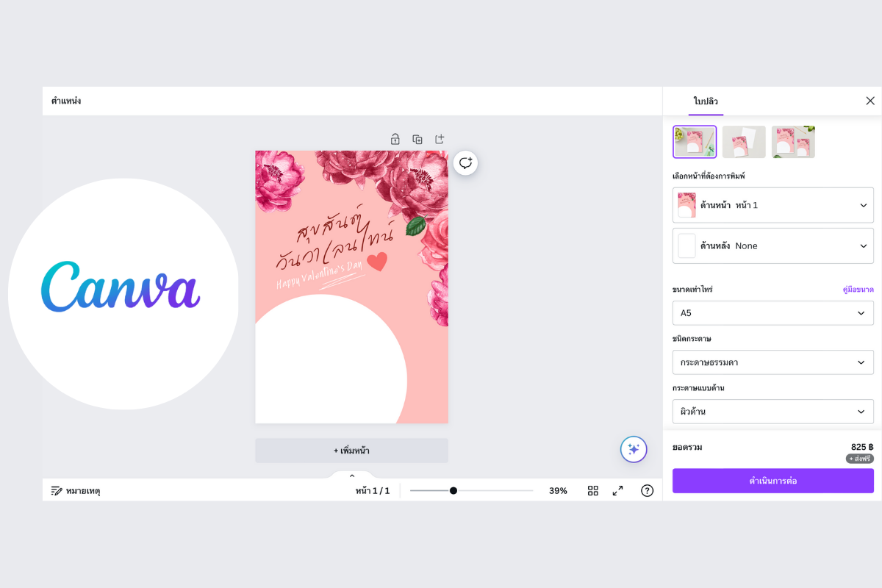Click the 39% zoom percentage
The width and height of the screenshot is (882, 588).
click(x=558, y=490)
